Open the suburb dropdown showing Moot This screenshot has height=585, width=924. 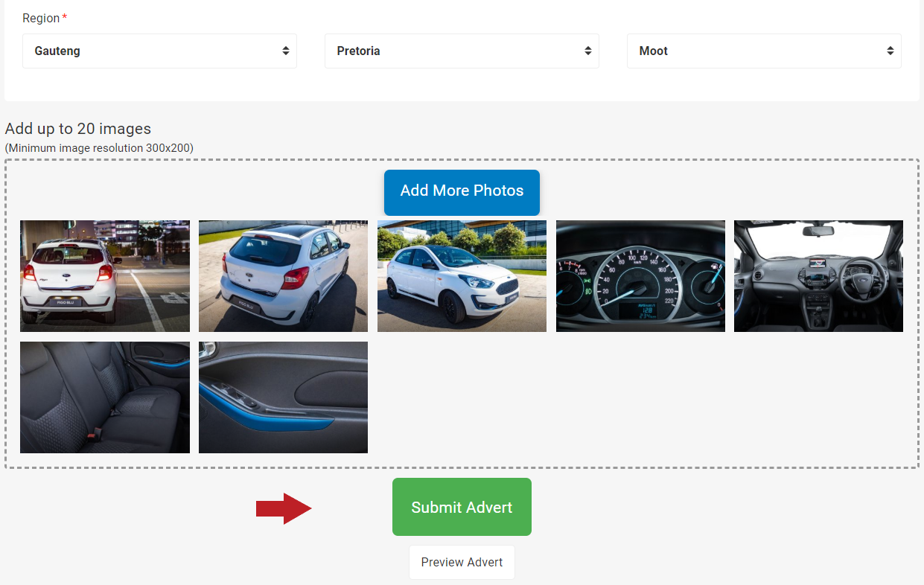click(764, 51)
